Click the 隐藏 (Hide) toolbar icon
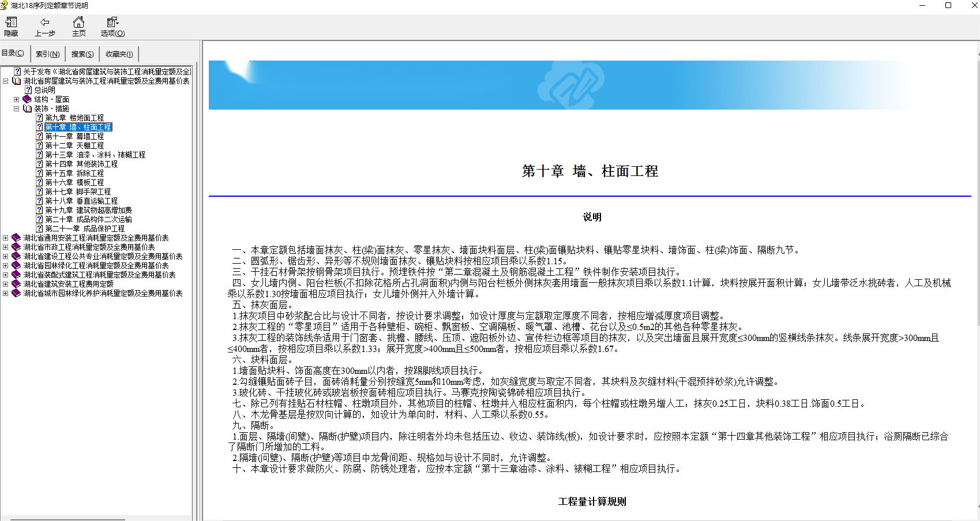Viewport: 980px width, 521px height. 11,23
